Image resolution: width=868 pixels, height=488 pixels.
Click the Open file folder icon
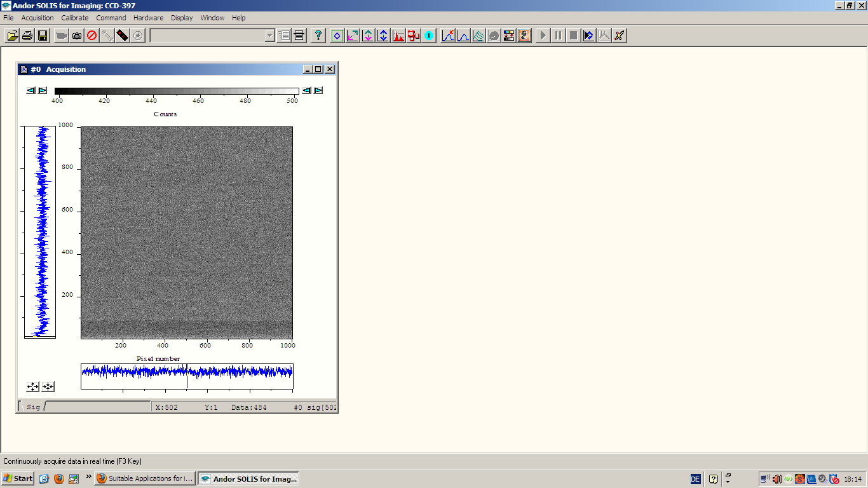(x=12, y=36)
